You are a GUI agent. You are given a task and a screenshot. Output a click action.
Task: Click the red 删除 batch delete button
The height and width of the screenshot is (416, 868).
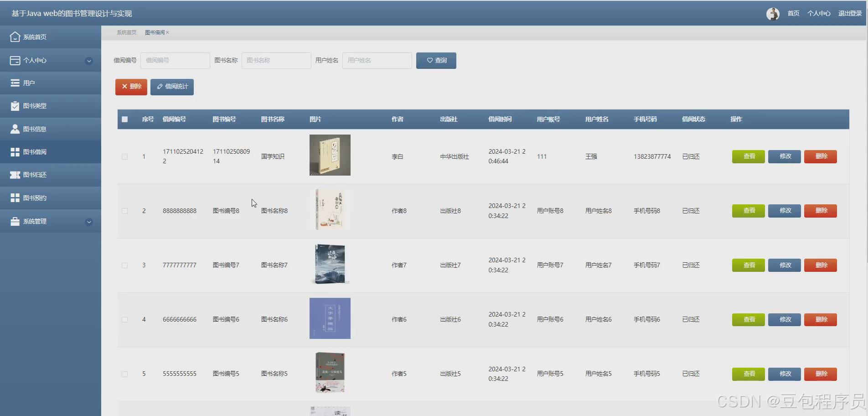pyautogui.click(x=131, y=87)
